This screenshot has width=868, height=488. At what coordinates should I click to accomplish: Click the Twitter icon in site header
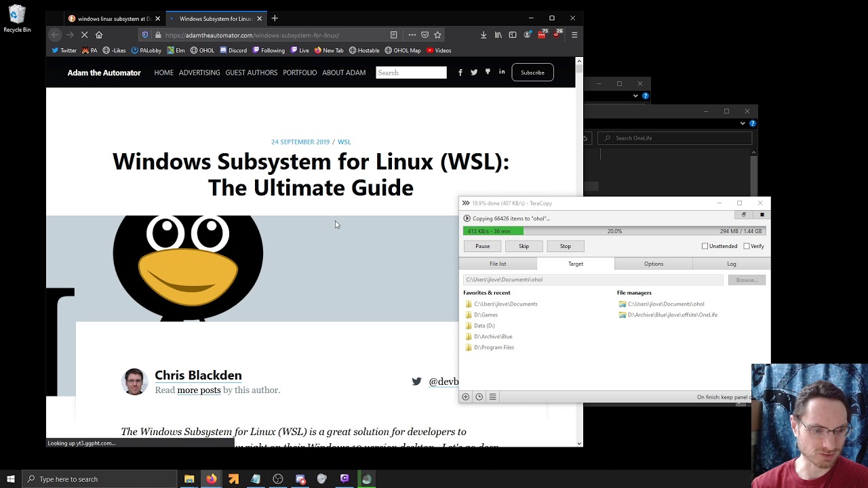coord(474,73)
